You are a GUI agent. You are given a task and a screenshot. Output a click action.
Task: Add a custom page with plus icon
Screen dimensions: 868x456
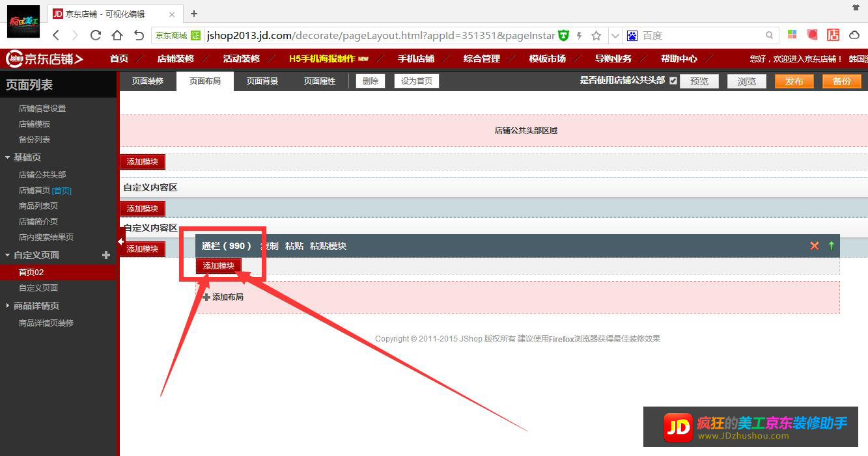(106, 255)
